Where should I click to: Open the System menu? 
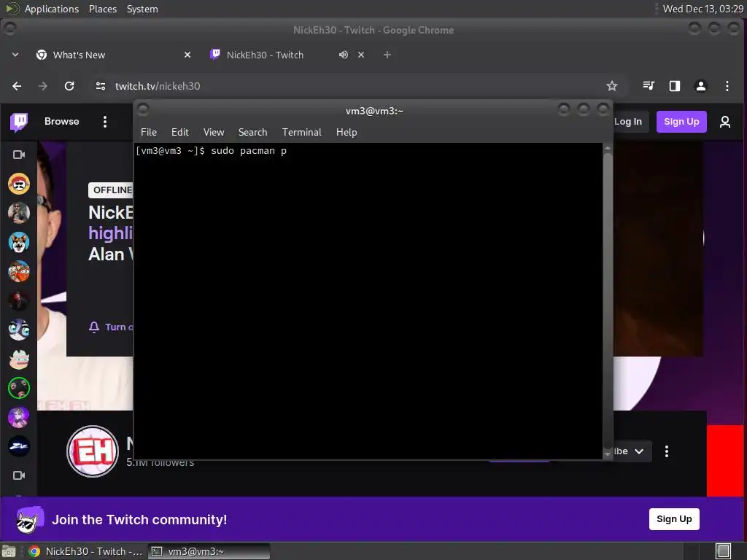click(142, 9)
